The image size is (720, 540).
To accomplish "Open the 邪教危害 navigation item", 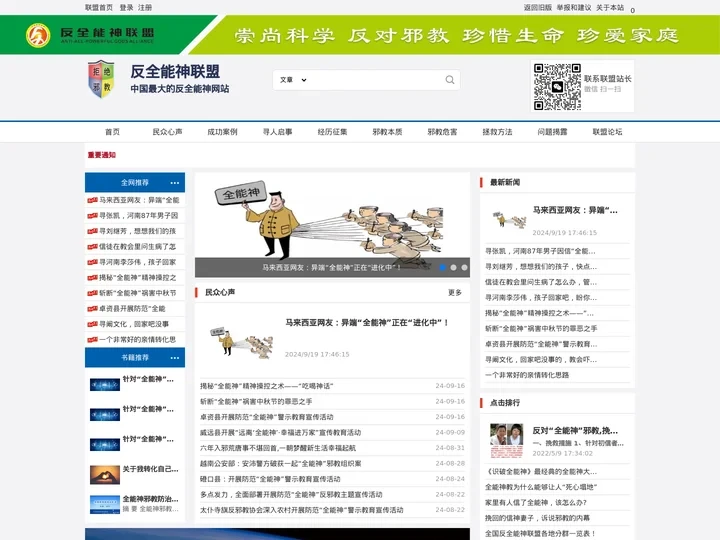I will (x=442, y=132).
